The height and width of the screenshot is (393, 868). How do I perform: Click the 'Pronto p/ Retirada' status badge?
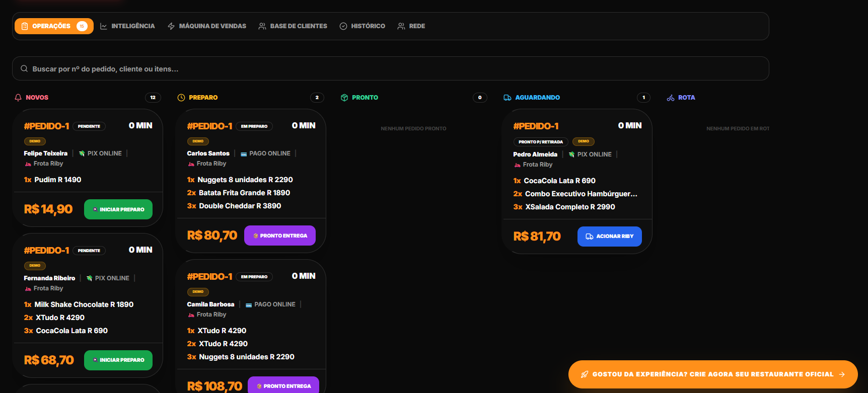(x=541, y=142)
